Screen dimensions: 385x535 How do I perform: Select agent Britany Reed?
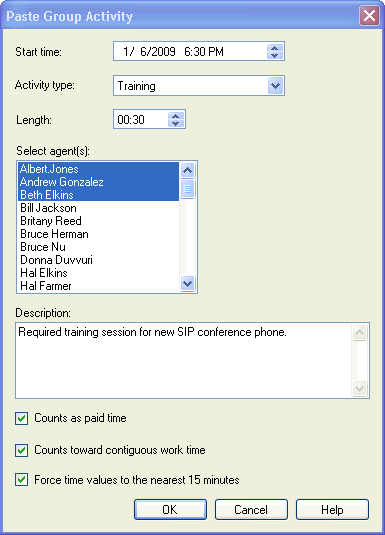(98, 221)
